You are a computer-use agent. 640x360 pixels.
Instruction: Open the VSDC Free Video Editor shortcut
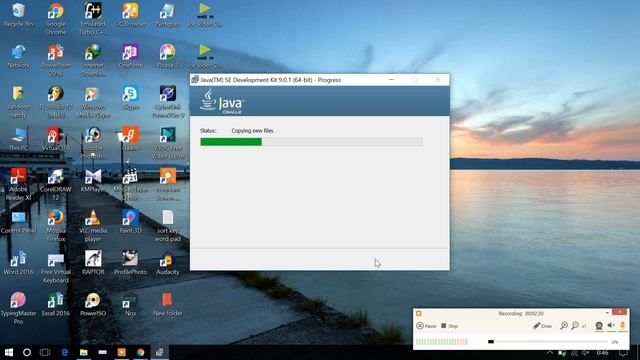tap(168, 143)
